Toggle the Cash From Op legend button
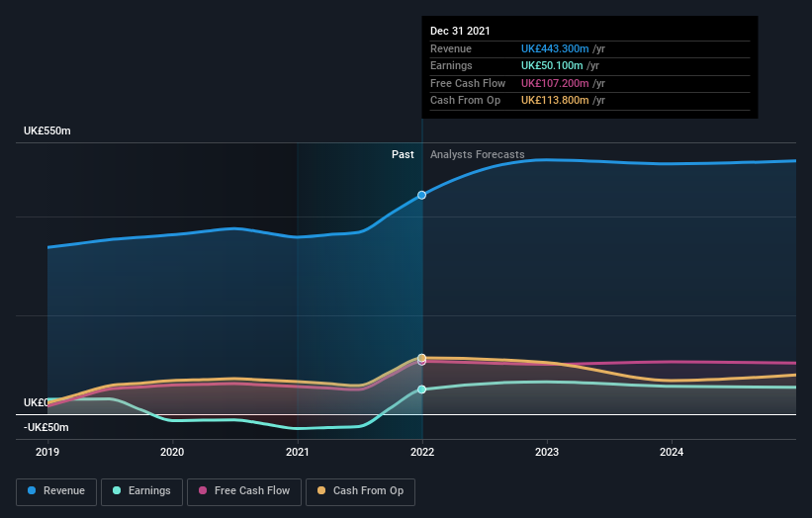Screen dimensions: 812x518 click(x=360, y=491)
